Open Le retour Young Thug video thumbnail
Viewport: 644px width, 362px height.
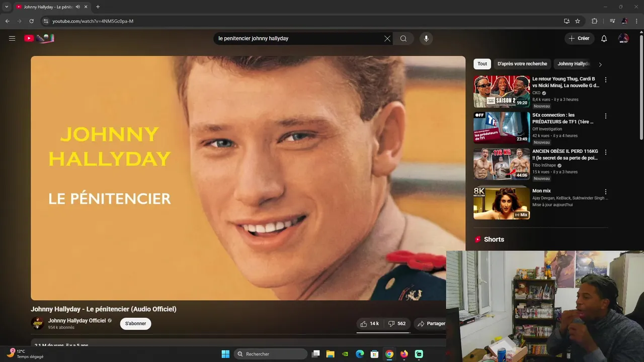coord(502,92)
